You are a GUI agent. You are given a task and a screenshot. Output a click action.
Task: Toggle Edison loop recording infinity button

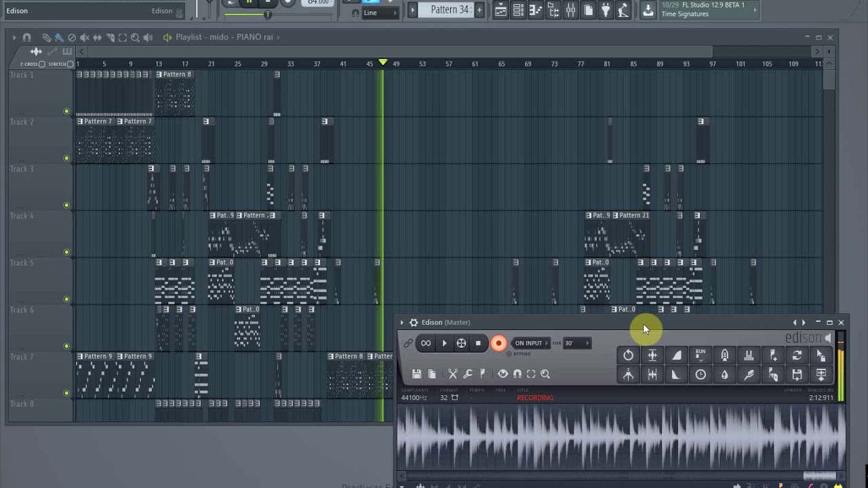(x=426, y=343)
